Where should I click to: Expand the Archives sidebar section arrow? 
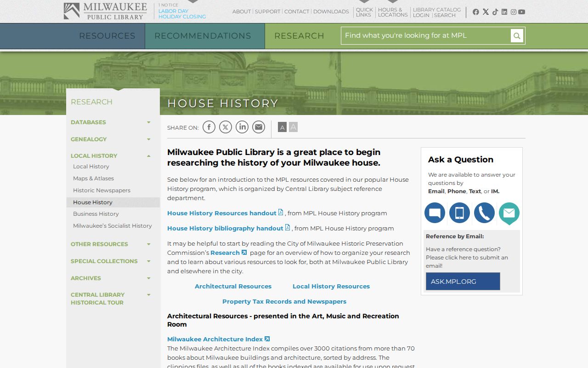click(149, 278)
